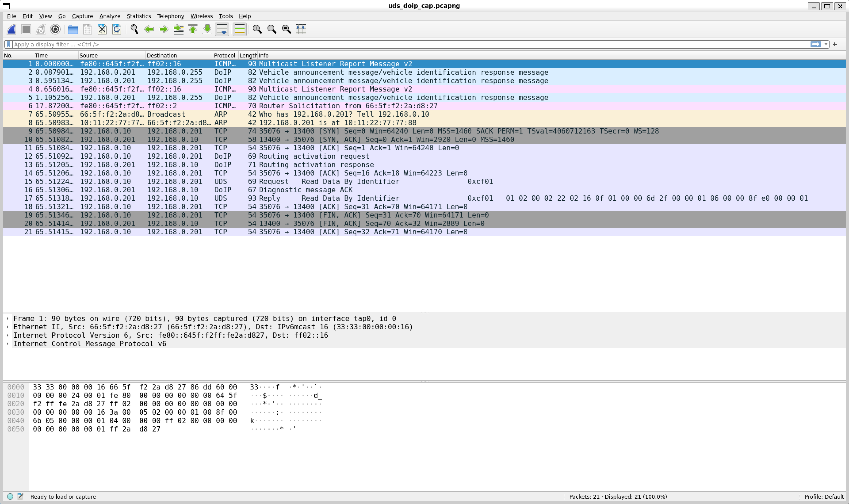Expand the Ethernet II section
The height and width of the screenshot is (504, 849).
[x=8, y=327]
